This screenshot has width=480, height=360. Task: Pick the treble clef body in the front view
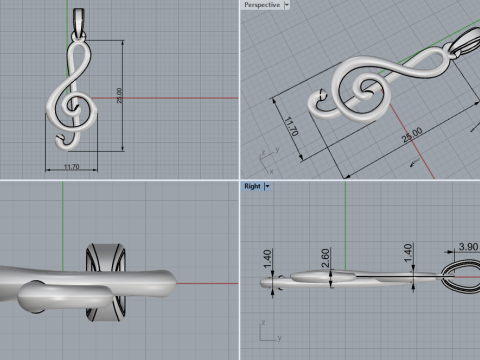click(x=71, y=97)
